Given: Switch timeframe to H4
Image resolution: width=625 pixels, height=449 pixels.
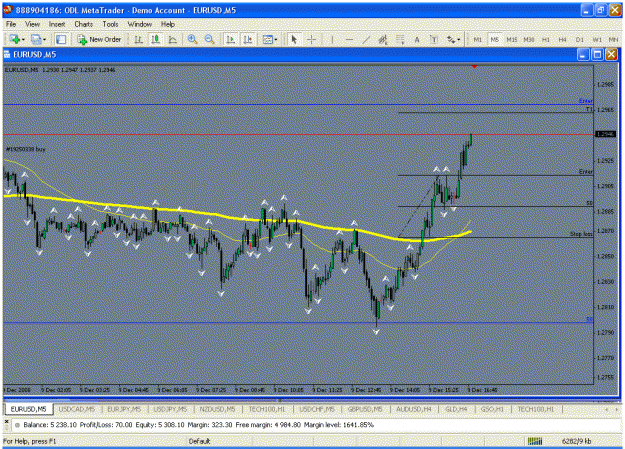Looking at the screenshot, I should 562,39.
